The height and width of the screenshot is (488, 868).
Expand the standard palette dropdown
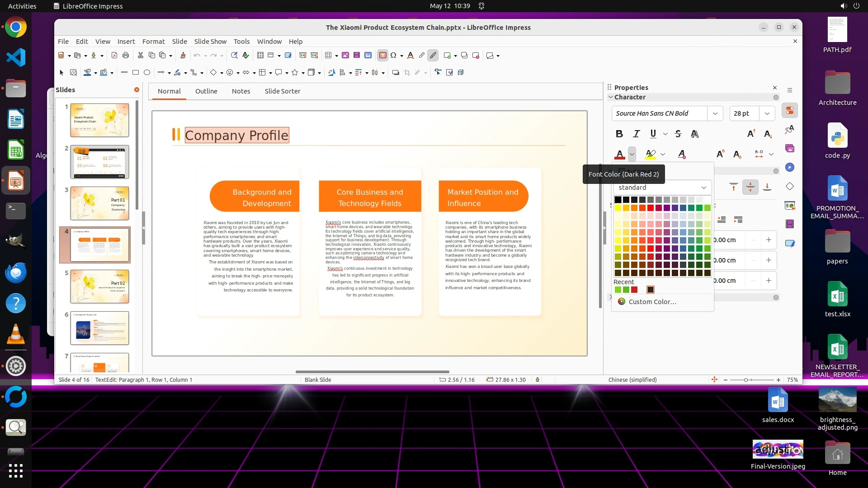(703, 188)
